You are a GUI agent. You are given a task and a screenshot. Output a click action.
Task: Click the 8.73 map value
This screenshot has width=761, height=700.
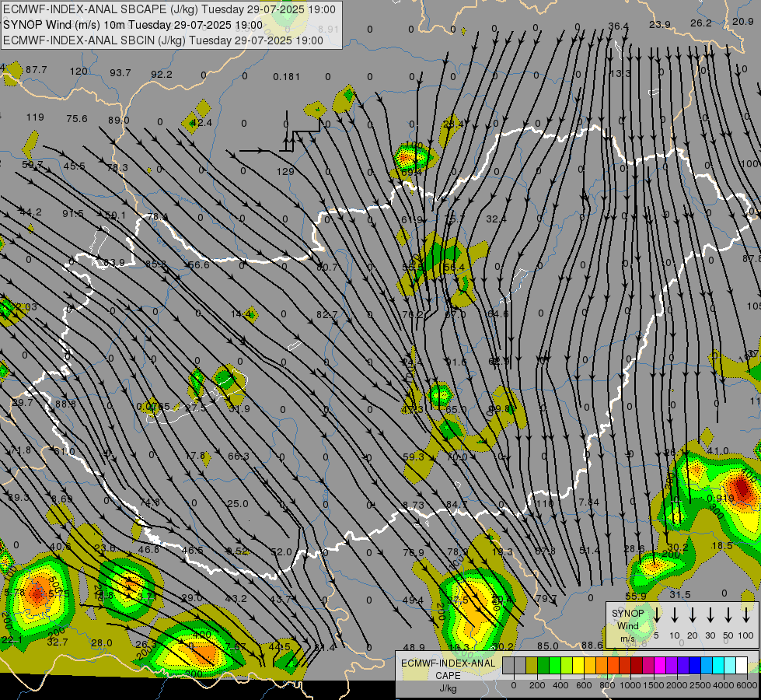tap(414, 506)
